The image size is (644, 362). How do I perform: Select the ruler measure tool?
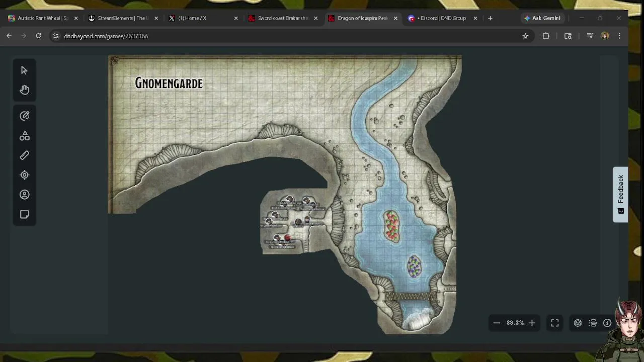point(24,155)
